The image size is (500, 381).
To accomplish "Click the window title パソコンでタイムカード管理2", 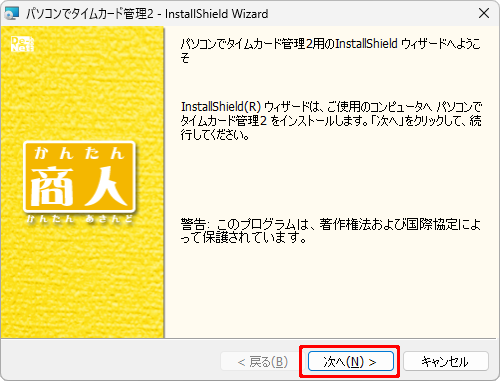I will pyautogui.click(x=90, y=14).
